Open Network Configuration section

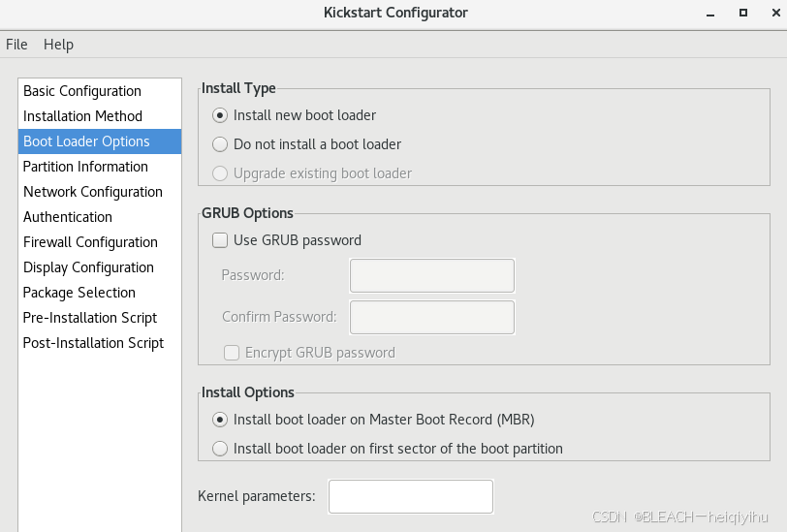100,192
